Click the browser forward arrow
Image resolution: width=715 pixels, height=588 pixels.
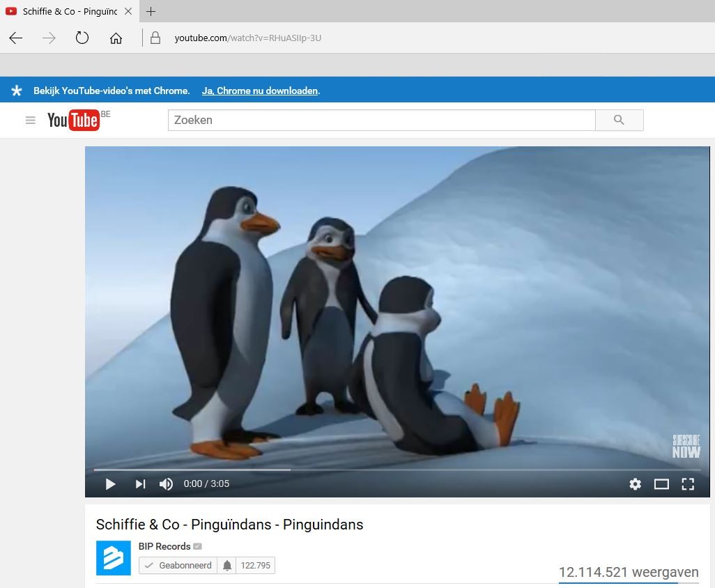pyautogui.click(x=49, y=38)
